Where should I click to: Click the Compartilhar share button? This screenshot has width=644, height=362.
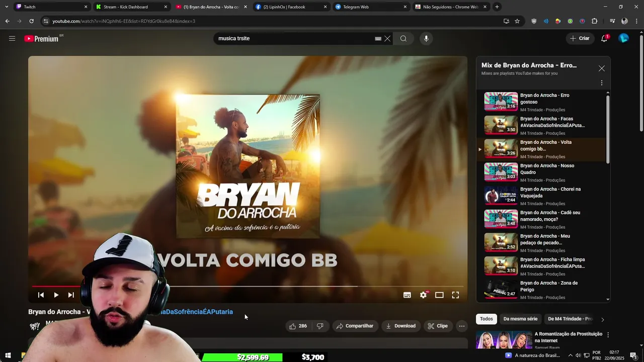click(355, 326)
